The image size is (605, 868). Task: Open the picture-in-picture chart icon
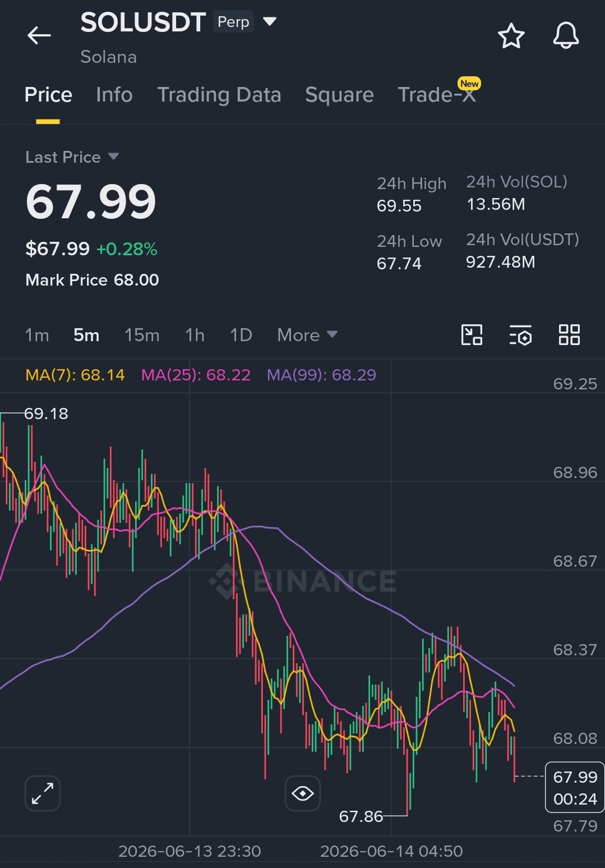coord(472,335)
